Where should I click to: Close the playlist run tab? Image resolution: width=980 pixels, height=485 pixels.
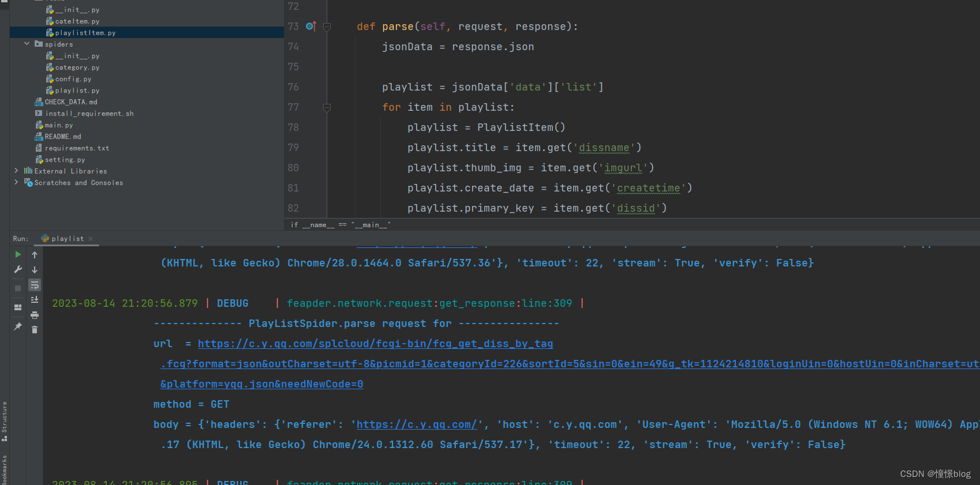(91, 239)
